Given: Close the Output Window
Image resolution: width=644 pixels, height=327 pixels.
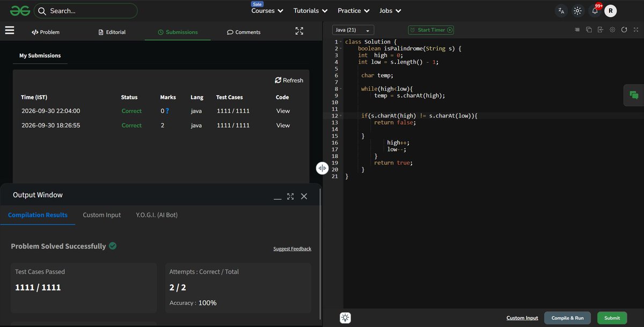Looking at the screenshot, I should point(304,197).
